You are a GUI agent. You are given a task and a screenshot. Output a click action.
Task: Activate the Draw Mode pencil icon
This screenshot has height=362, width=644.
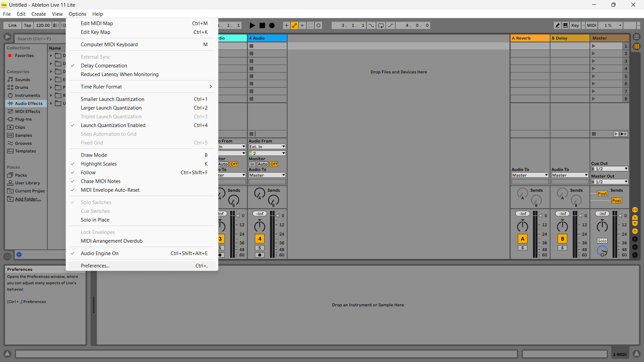click(x=557, y=25)
